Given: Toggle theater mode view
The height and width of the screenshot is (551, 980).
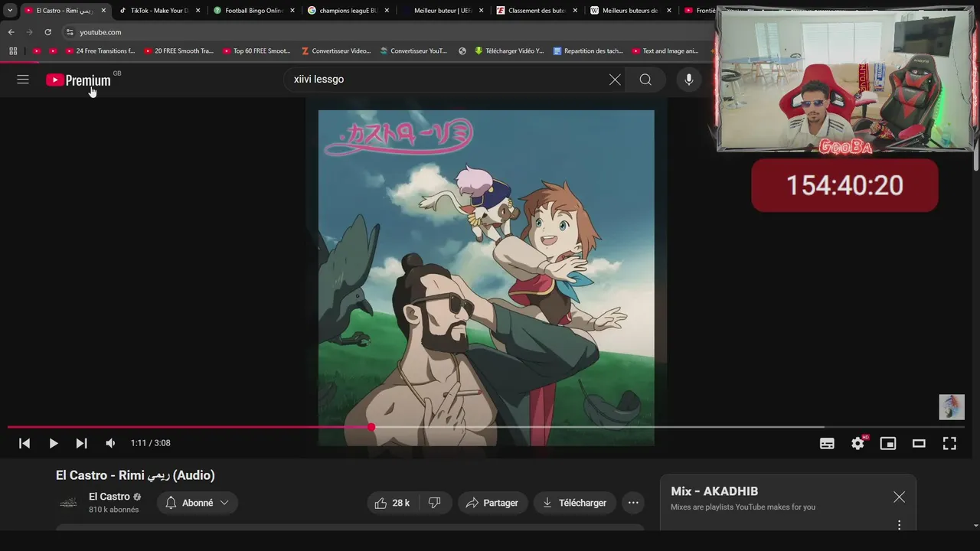Looking at the screenshot, I should tap(919, 443).
